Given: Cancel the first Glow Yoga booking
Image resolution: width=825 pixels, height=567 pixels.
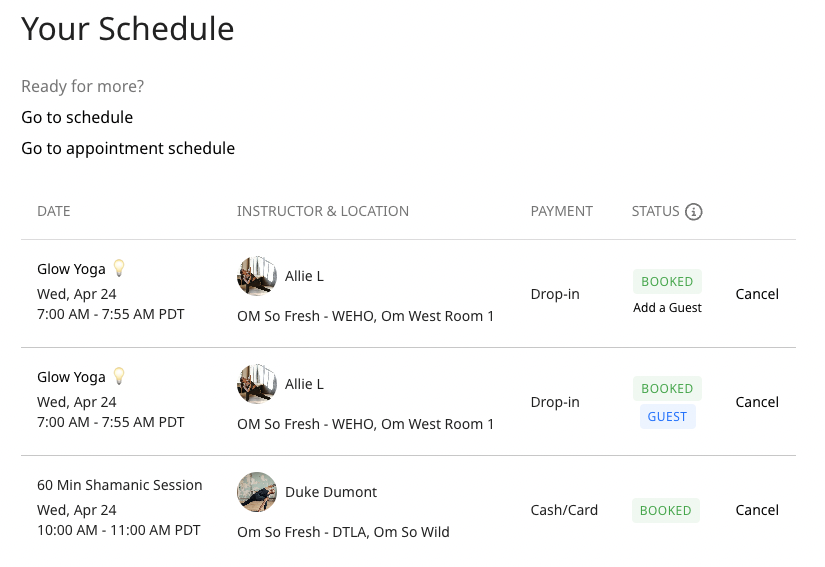Looking at the screenshot, I should pyautogui.click(x=757, y=294).
